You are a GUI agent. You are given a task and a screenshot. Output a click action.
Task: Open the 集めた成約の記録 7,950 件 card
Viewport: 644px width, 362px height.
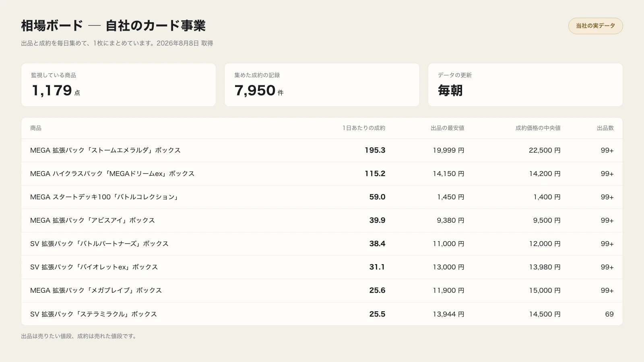(322, 85)
